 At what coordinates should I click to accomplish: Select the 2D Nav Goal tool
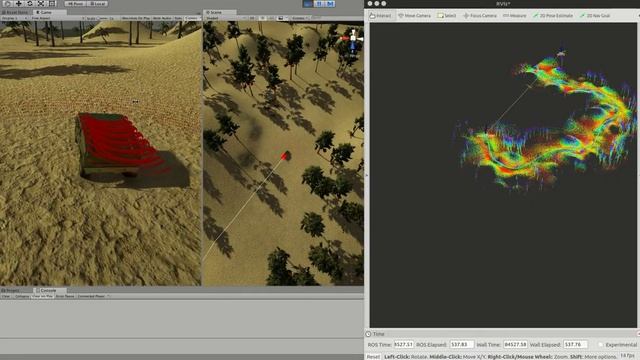(x=595, y=16)
